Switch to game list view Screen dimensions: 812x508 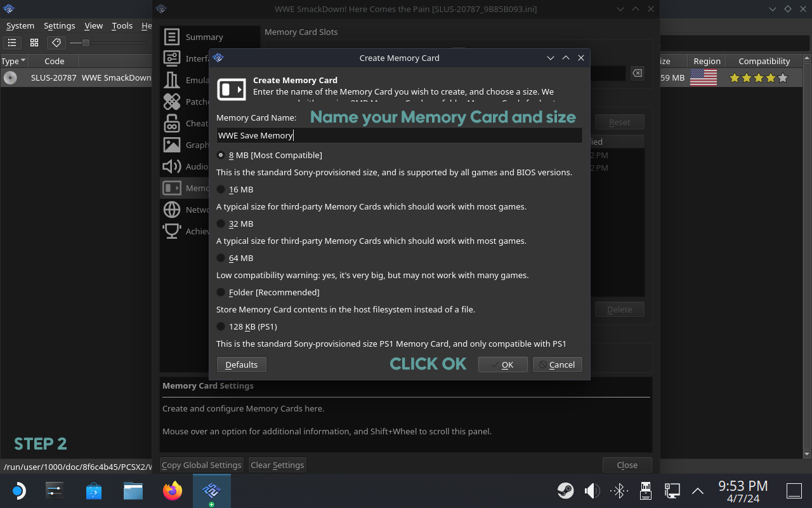tap(12, 43)
